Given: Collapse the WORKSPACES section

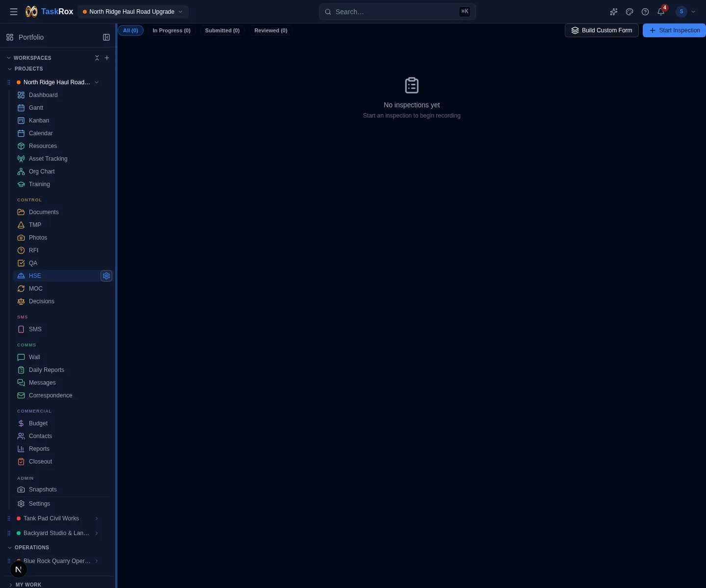Looking at the screenshot, I should click(9, 58).
